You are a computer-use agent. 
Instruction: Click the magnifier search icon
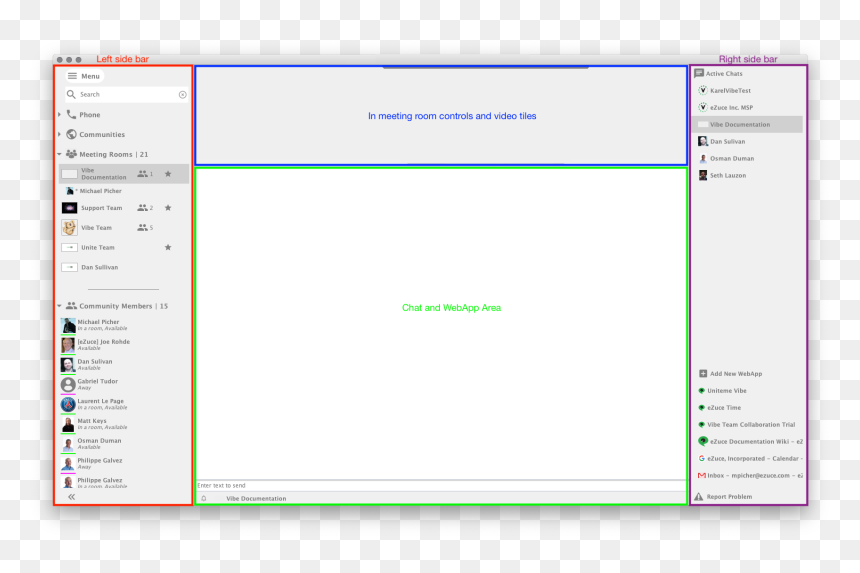tap(71, 94)
